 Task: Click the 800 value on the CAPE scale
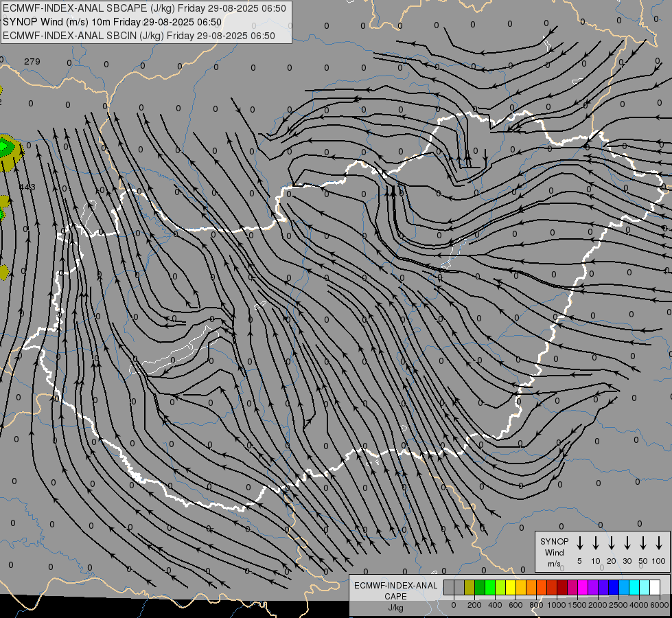pos(536,605)
